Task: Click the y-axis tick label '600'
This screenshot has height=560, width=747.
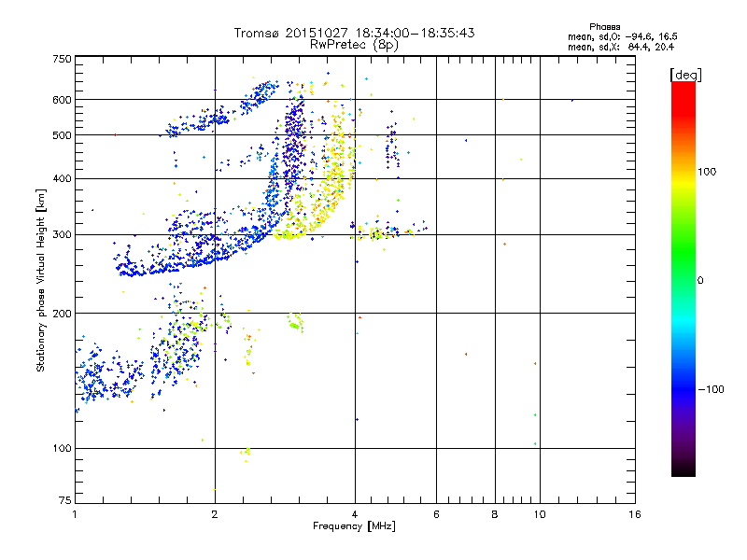Action: [63, 100]
